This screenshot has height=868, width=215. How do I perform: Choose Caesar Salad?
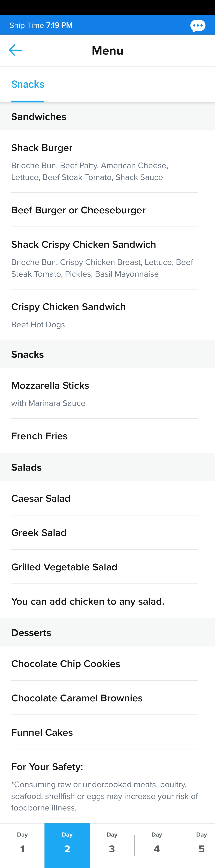tap(107, 498)
